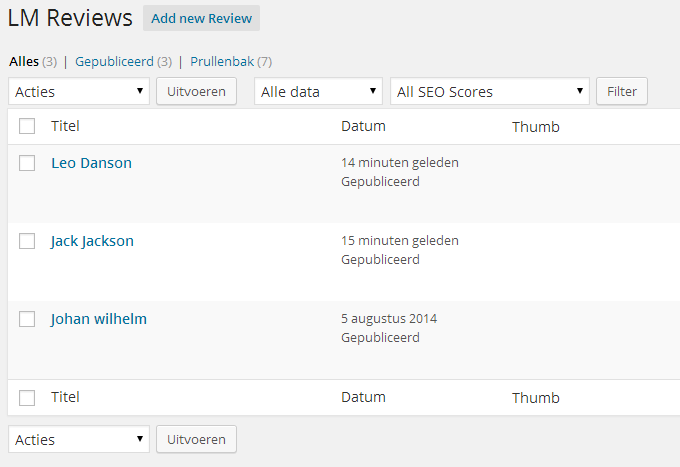
Task: View the Prullenbak trash list
Action: coord(222,62)
